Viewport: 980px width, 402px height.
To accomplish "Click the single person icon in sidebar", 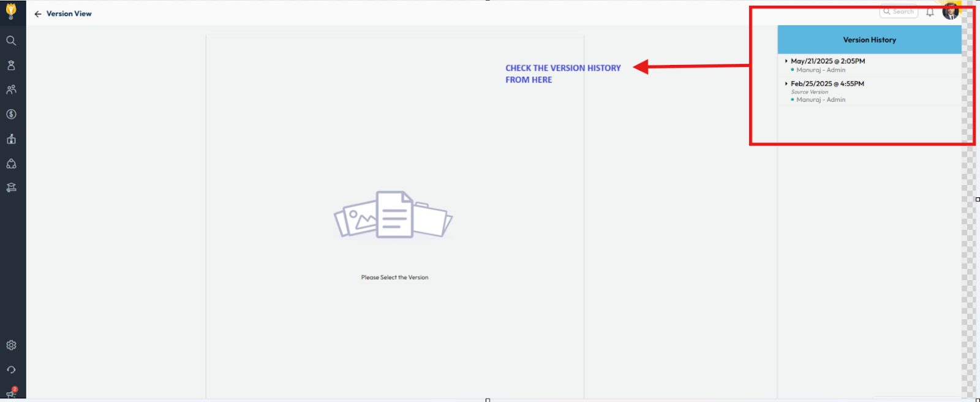I will click(x=11, y=65).
